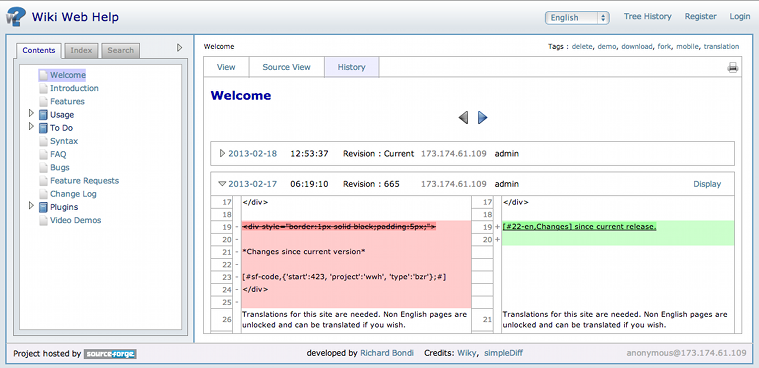This screenshot has width=759, height=368.
Task: Click the FAQ page icon
Action: (44, 154)
